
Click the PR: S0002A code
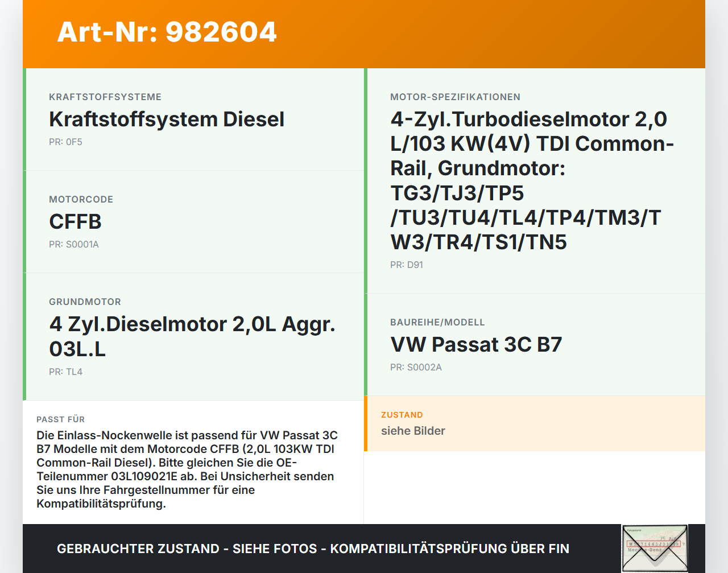click(x=416, y=368)
